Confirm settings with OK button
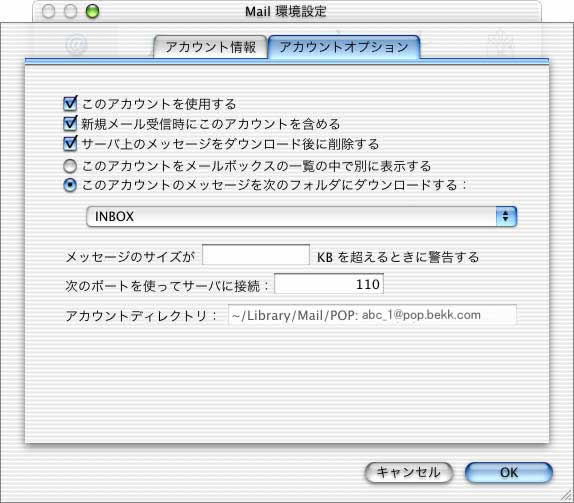 coord(508,472)
